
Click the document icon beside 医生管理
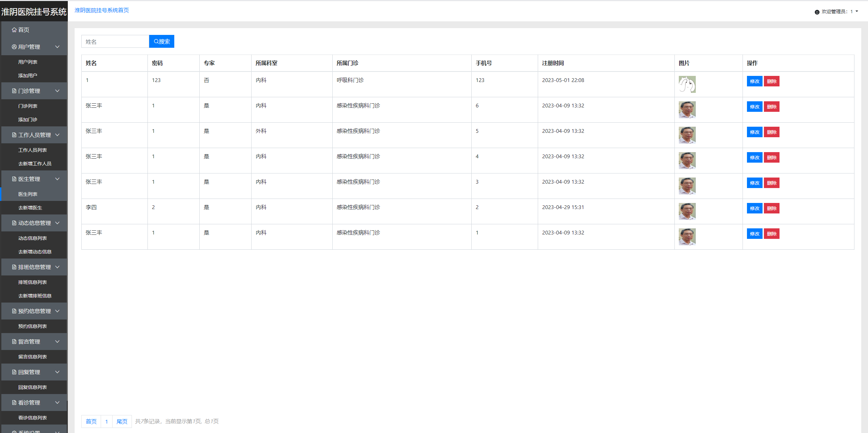[14, 179]
